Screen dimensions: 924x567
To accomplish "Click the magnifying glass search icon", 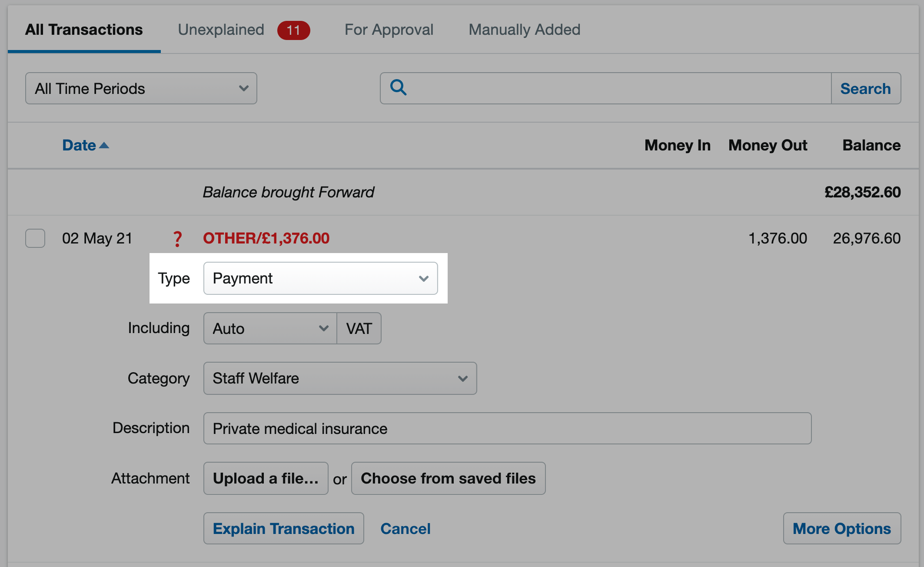I will point(398,88).
